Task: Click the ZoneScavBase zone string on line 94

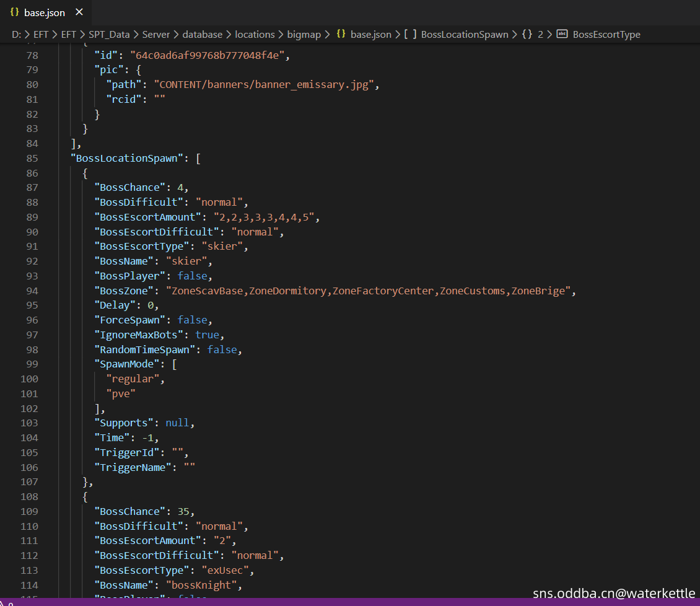Action: tap(208, 291)
